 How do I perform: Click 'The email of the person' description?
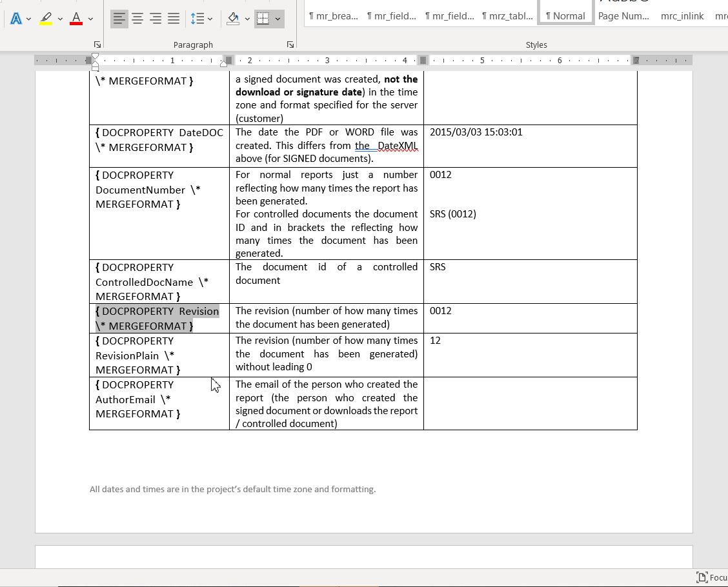(x=327, y=404)
